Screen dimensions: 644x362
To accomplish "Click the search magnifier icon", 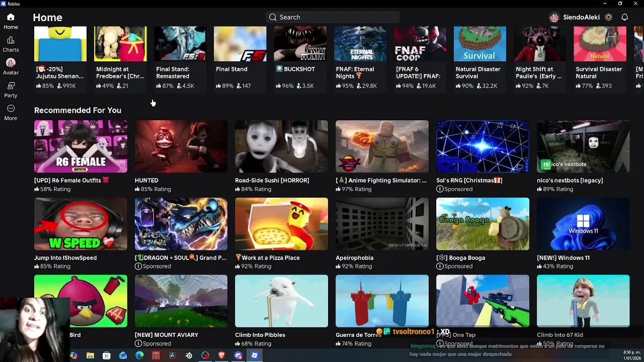I will (x=273, y=17).
